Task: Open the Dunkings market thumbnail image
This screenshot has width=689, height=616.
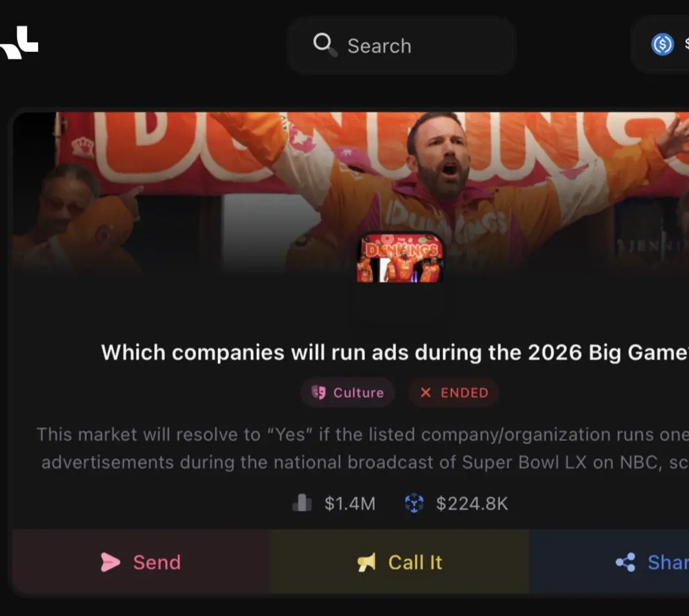Action: point(400,258)
